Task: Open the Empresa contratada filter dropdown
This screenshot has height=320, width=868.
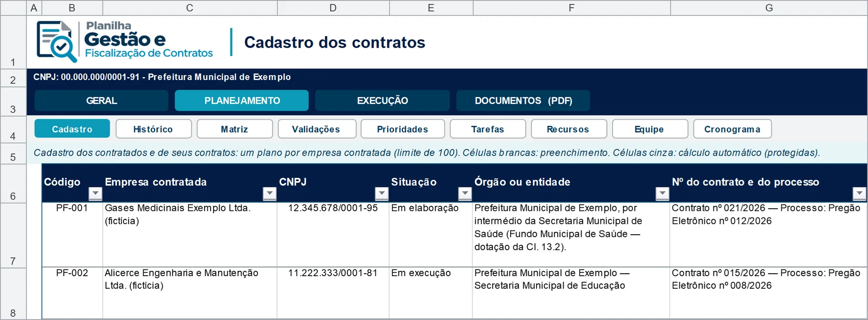Action: (x=270, y=194)
